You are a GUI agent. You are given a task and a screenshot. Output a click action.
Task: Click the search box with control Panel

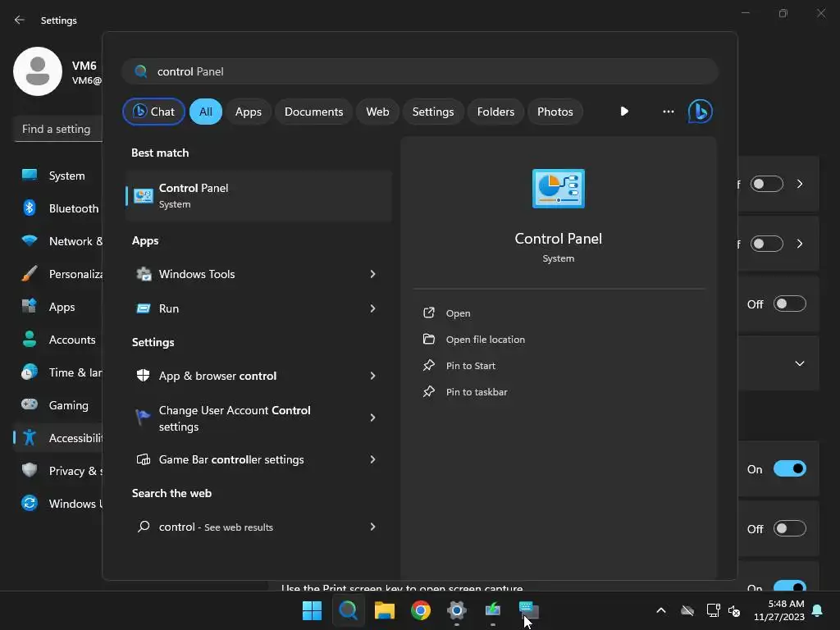(420, 71)
